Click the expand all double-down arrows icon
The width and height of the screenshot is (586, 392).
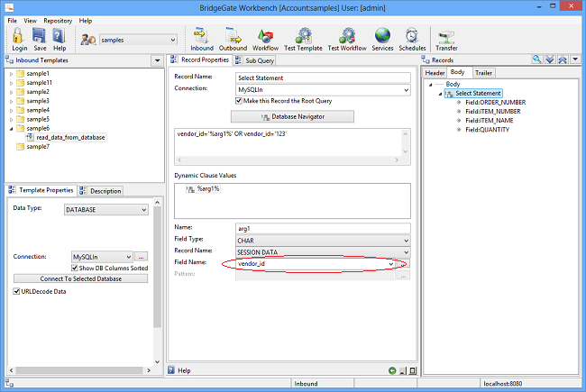pyautogui.click(x=550, y=59)
